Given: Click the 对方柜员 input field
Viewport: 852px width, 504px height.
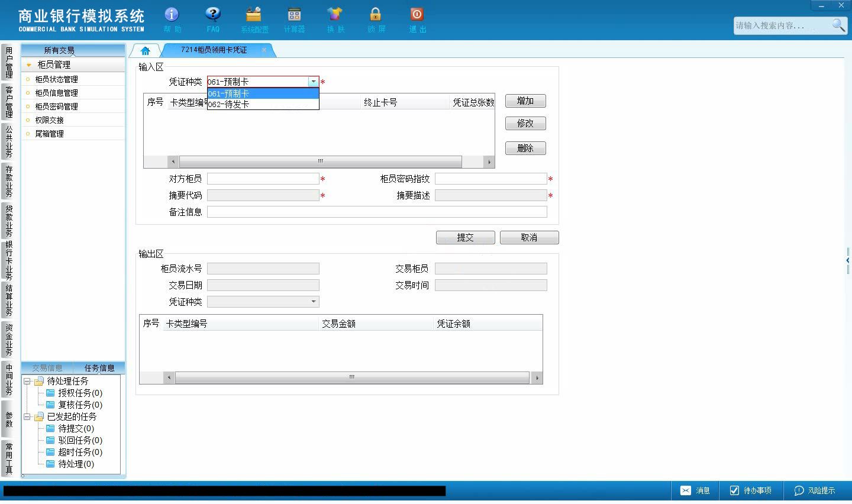Looking at the screenshot, I should coord(263,179).
